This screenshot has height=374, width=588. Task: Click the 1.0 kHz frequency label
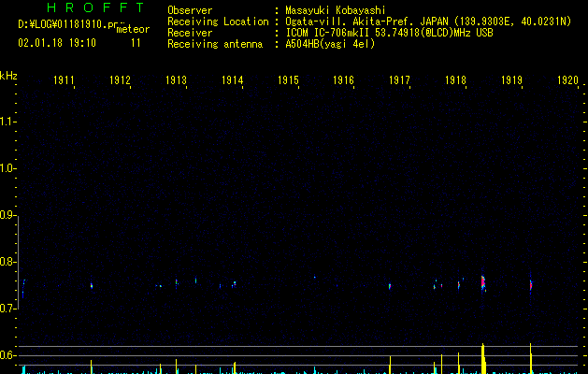[7, 168]
